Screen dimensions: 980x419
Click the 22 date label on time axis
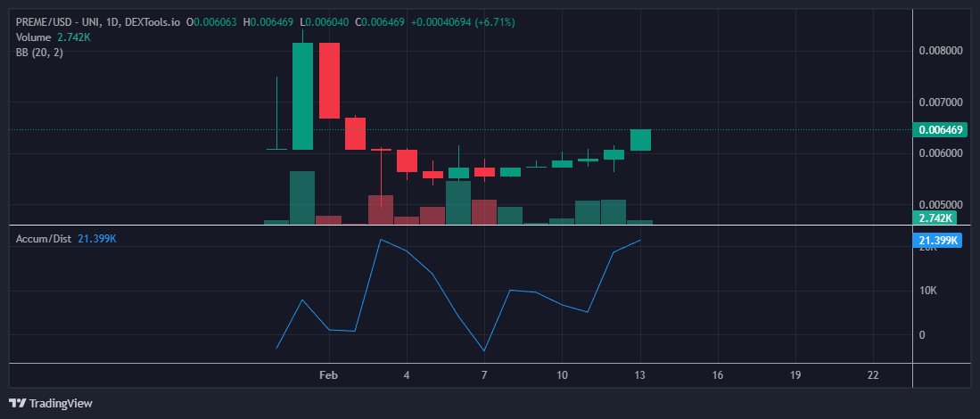pyautogui.click(x=873, y=375)
